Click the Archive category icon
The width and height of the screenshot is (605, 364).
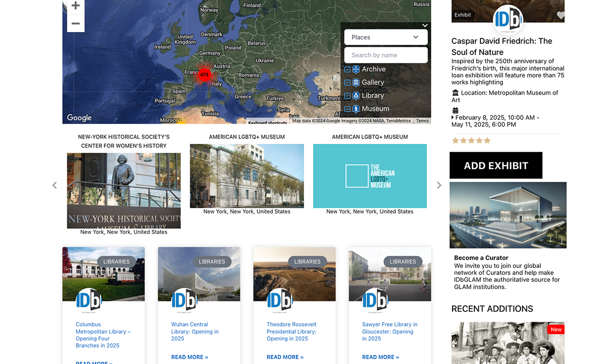point(356,69)
